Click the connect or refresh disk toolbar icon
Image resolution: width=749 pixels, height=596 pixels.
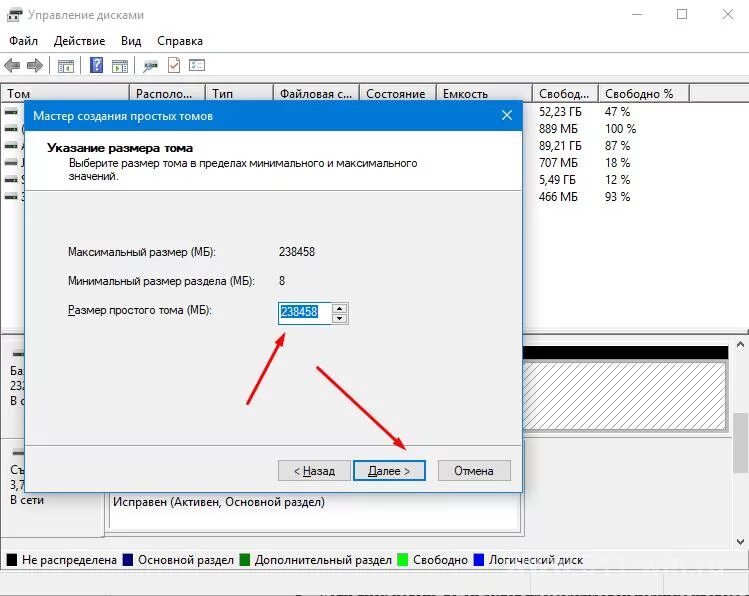pyautogui.click(x=150, y=65)
